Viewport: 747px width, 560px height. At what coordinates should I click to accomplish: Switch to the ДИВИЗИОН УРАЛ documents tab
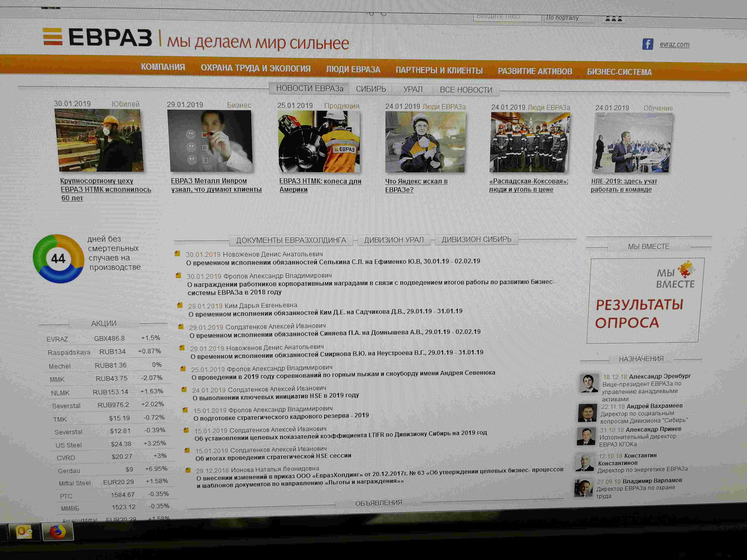(x=394, y=240)
